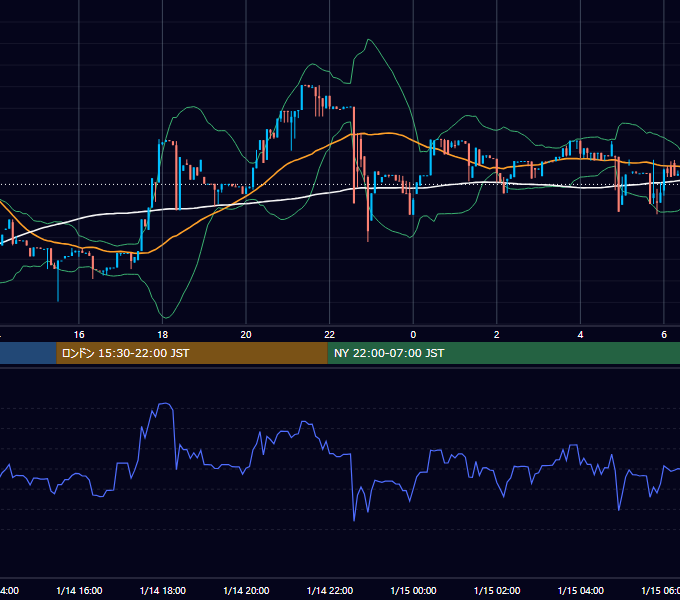Click the 18 hour label on price chart
This screenshot has width=680, height=600.
pos(163,335)
